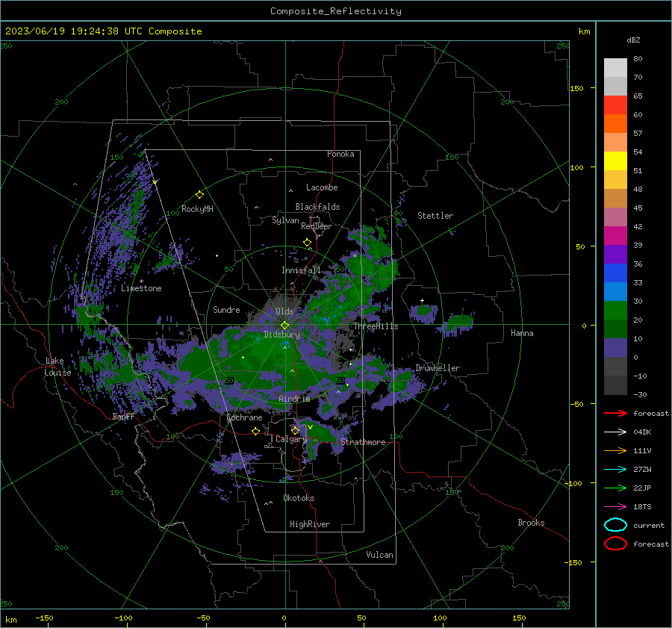Click the red forecast ellipse legend icon
The height and width of the screenshot is (628, 672).
(x=615, y=544)
